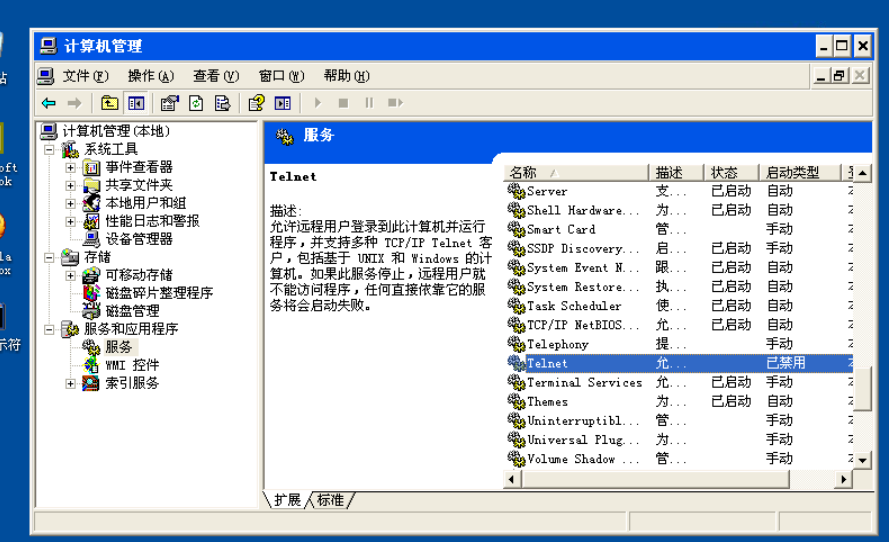Select the Terminal Services row

coord(679,382)
